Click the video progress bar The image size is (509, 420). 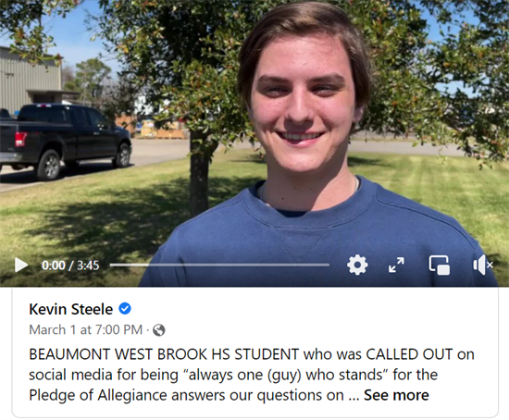[219, 265]
